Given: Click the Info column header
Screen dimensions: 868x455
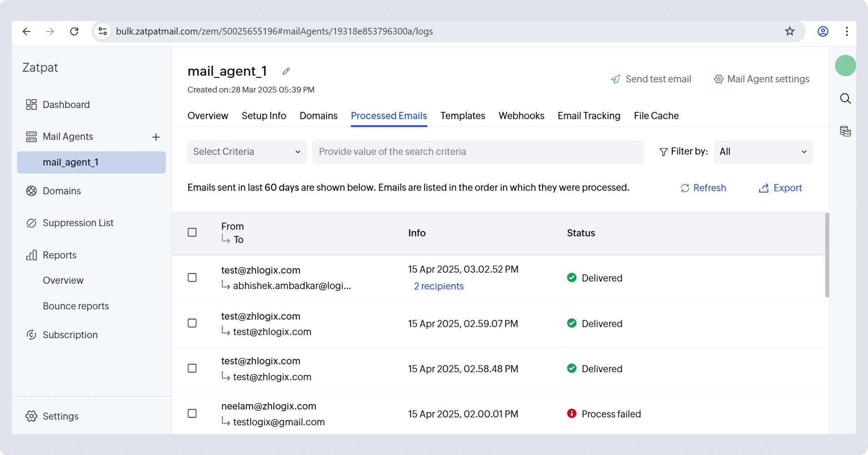Looking at the screenshot, I should (417, 233).
